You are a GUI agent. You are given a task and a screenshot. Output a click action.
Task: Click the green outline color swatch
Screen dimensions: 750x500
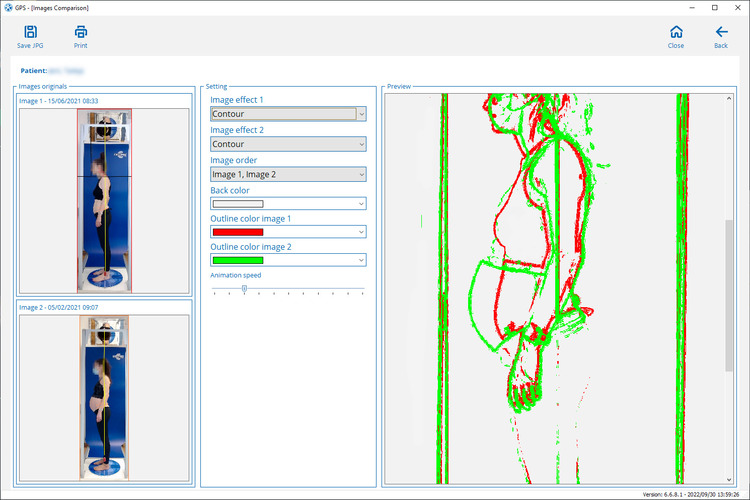tap(238, 260)
